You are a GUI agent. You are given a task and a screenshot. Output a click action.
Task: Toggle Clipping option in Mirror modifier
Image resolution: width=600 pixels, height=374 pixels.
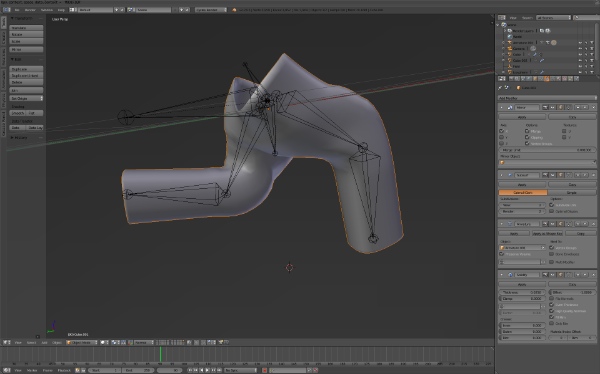pyautogui.click(x=527, y=137)
